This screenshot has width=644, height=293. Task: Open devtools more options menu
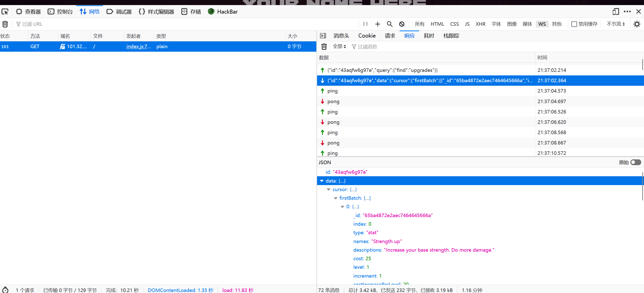point(627,12)
